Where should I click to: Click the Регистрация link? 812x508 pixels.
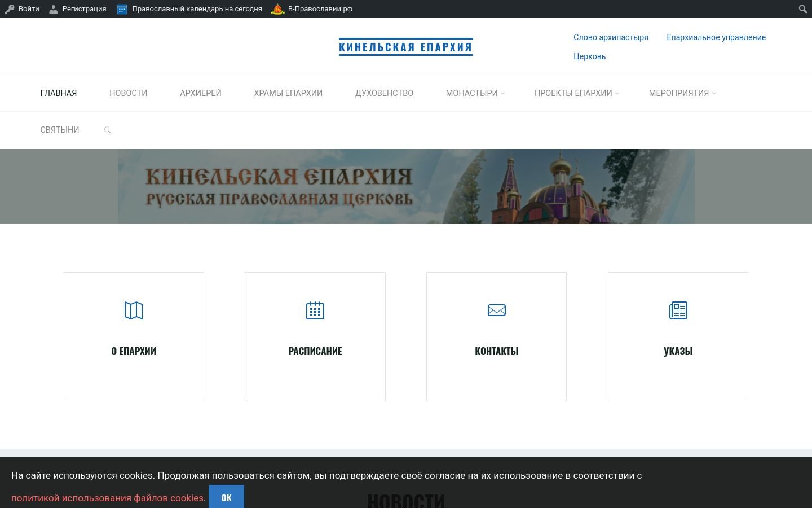(x=84, y=9)
